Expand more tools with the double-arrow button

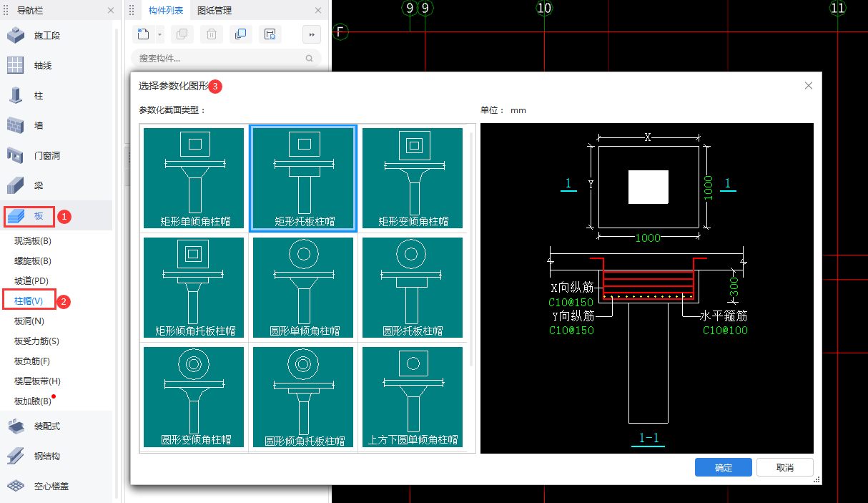coord(312,34)
